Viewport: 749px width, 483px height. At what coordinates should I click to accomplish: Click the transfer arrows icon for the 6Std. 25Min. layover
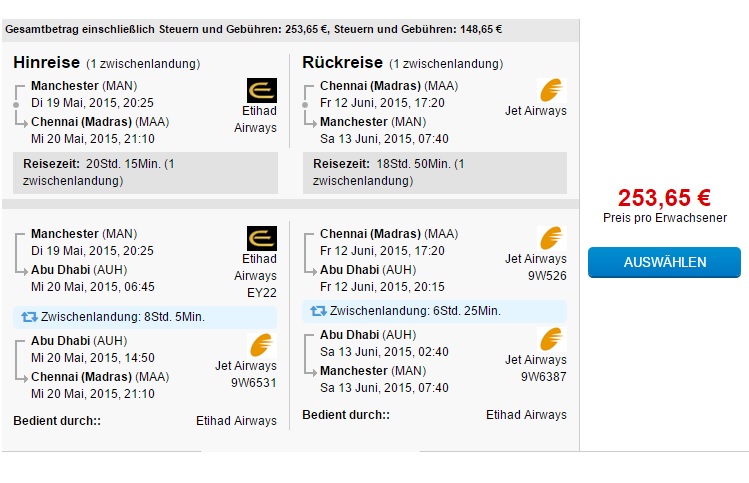coord(318,311)
